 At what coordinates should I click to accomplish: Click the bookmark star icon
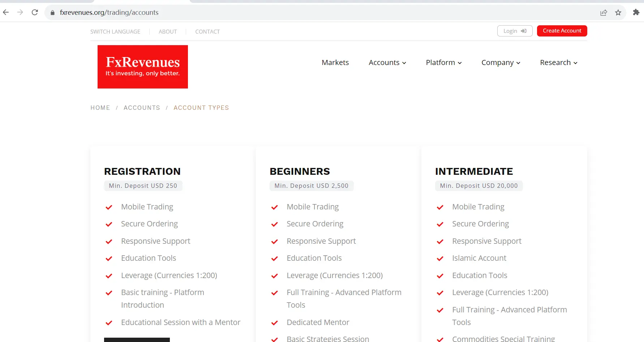[x=618, y=12]
